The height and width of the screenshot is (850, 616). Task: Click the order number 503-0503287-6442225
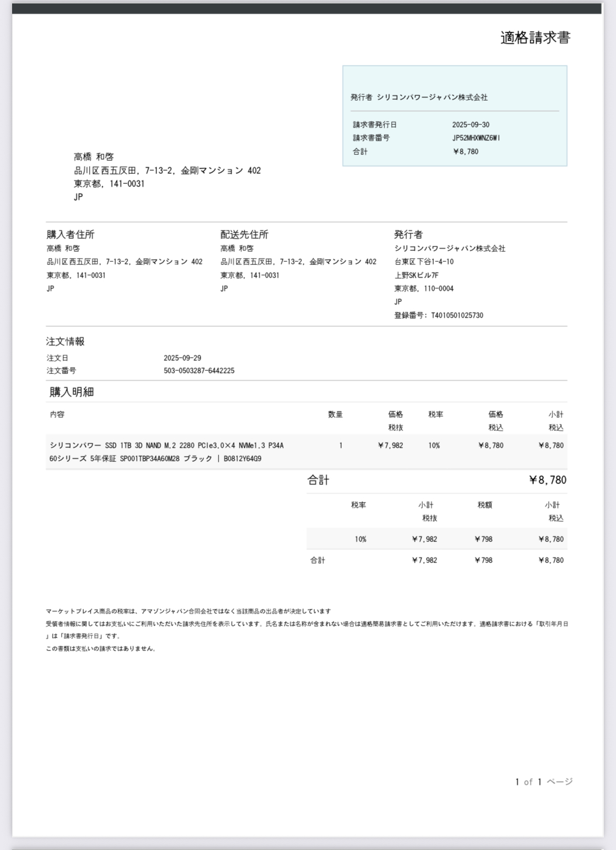click(x=199, y=371)
